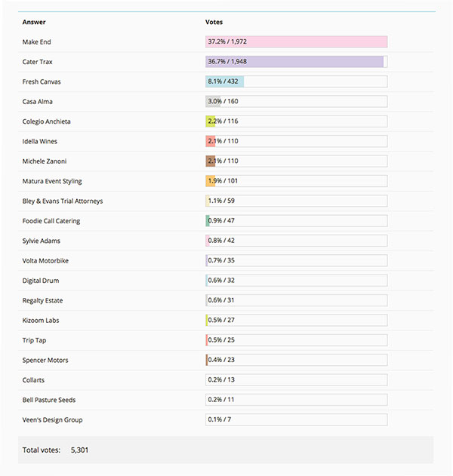Viewport: 453px width, 476px height.
Task: Click the Make End pink vote bar
Action: click(296, 42)
